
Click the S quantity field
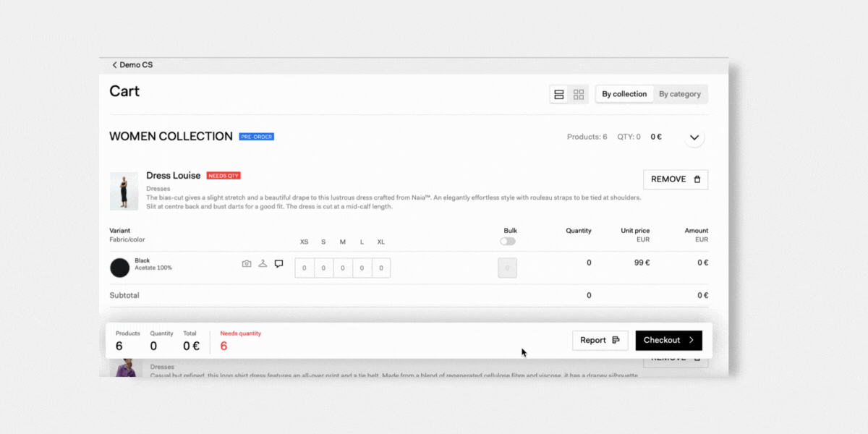(323, 268)
